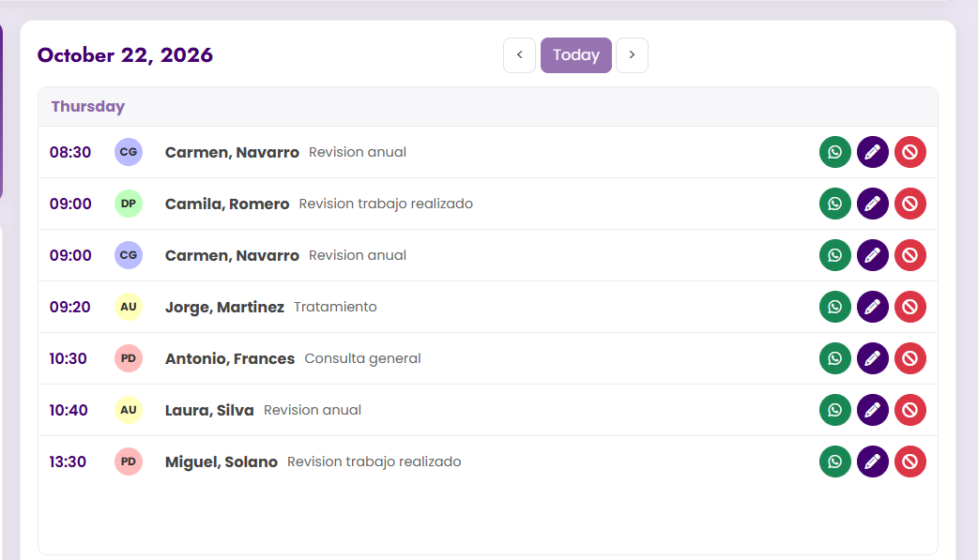Click the 09:20 time entry

point(69,307)
